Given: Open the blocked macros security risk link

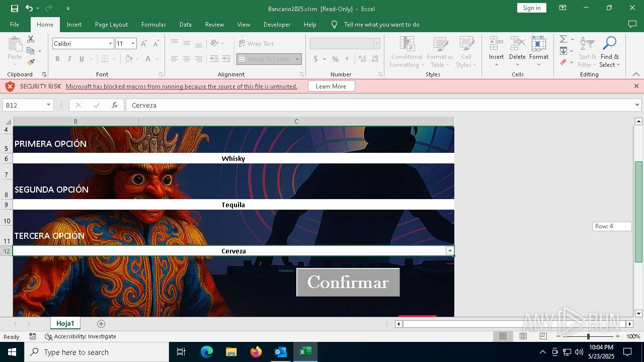Looking at the screenshot, I should [182, 86].
